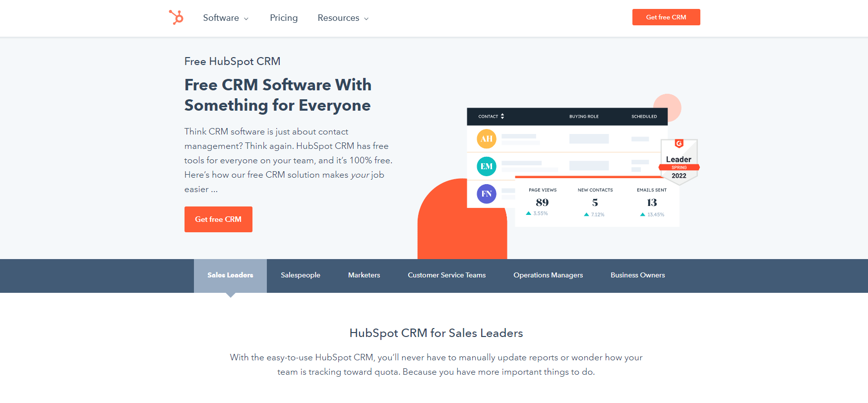Click the EMAILS SENT value 13
Screen dimensions: 868x403
click(x=652, y=202)
